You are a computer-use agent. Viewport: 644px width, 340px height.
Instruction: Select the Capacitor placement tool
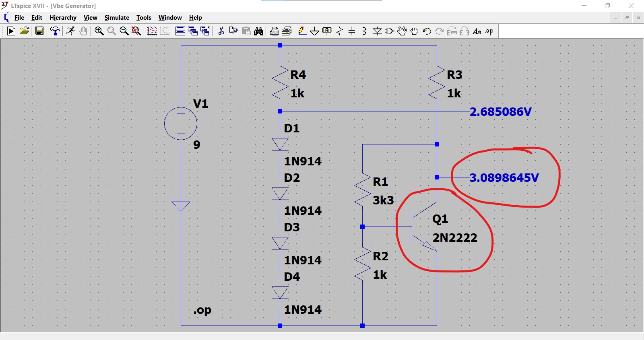coord(352,31)
